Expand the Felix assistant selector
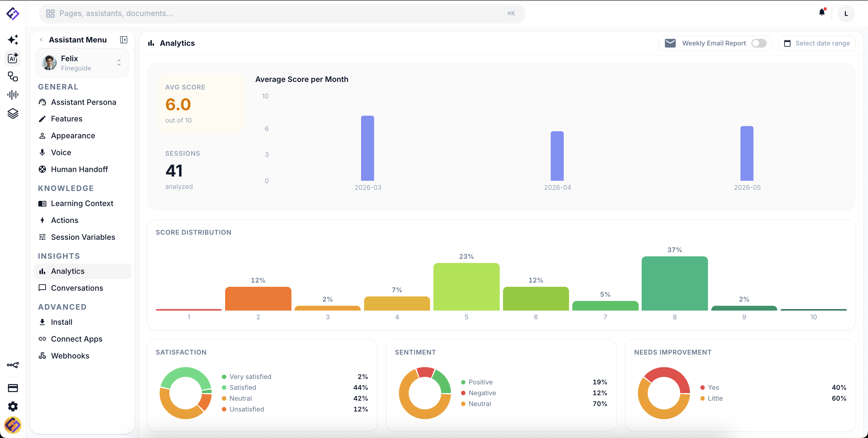 pyautogui.click(x=82, y=63)
